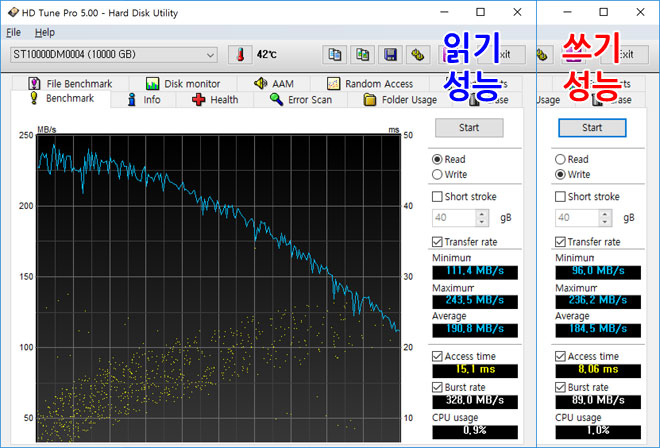Click the access time value 15.1 ms

[x=475, y=370]
